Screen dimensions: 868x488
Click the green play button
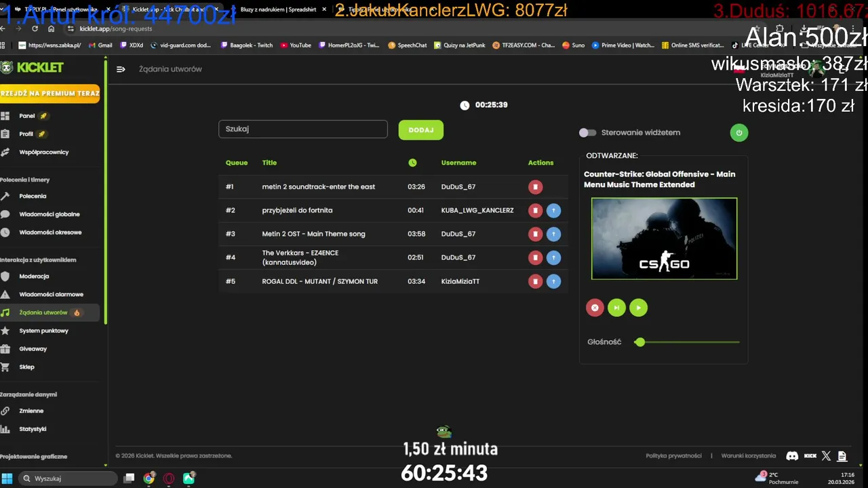coord(638,308)
